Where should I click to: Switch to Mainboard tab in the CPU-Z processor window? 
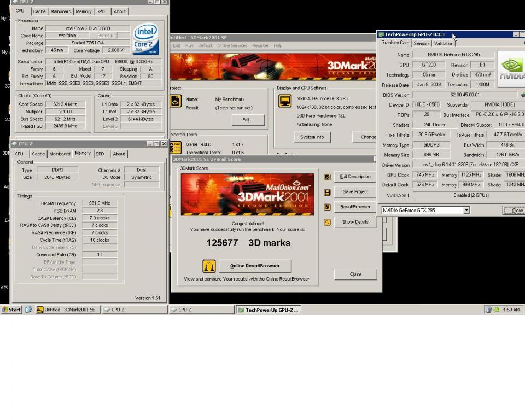click(61, 11)
